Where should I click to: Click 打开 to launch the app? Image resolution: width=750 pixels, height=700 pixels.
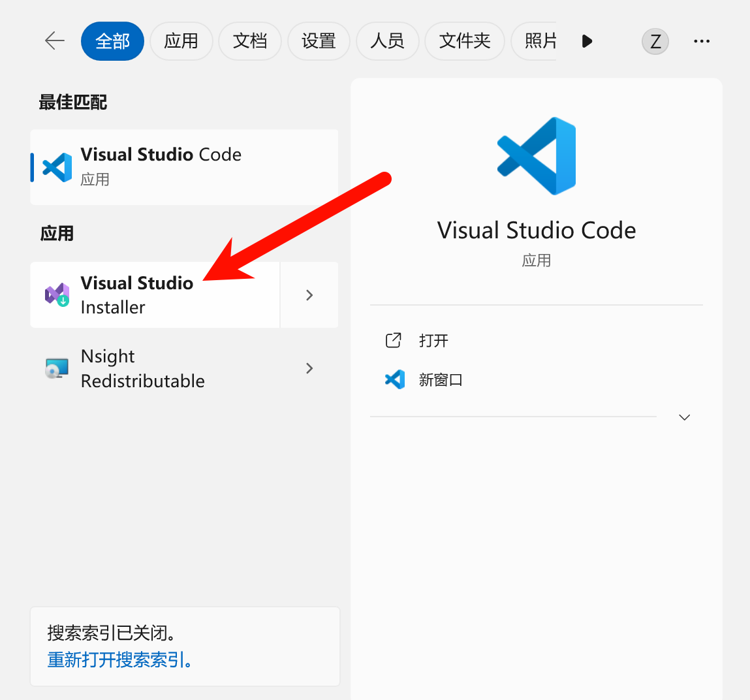pos(433,341)
